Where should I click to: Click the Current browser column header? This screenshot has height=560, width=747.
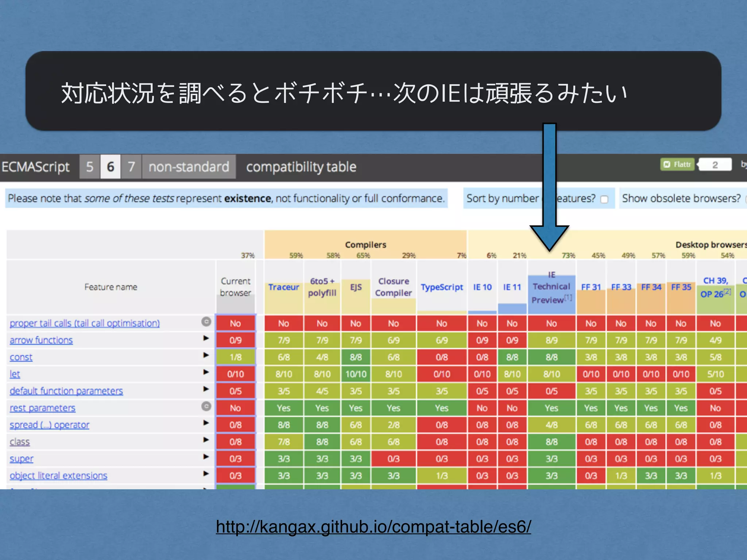click(236, 287)
